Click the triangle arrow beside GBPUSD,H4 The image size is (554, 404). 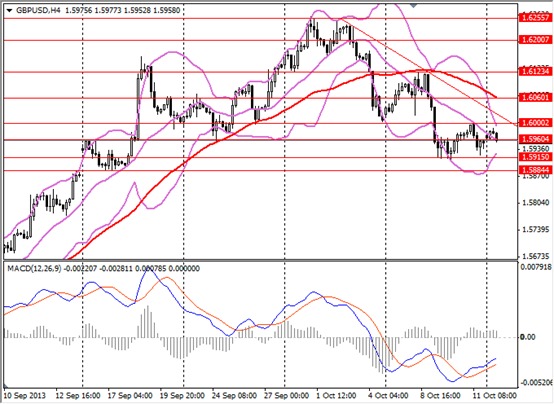coord(10,11)
